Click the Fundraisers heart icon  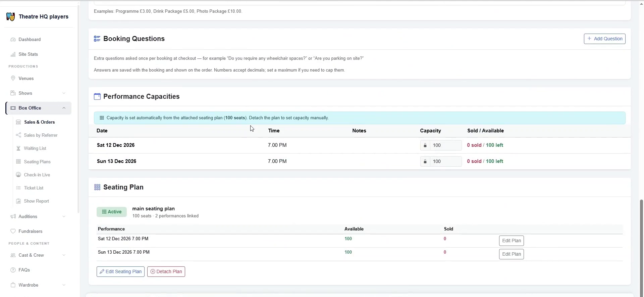[x=13, y=231]
